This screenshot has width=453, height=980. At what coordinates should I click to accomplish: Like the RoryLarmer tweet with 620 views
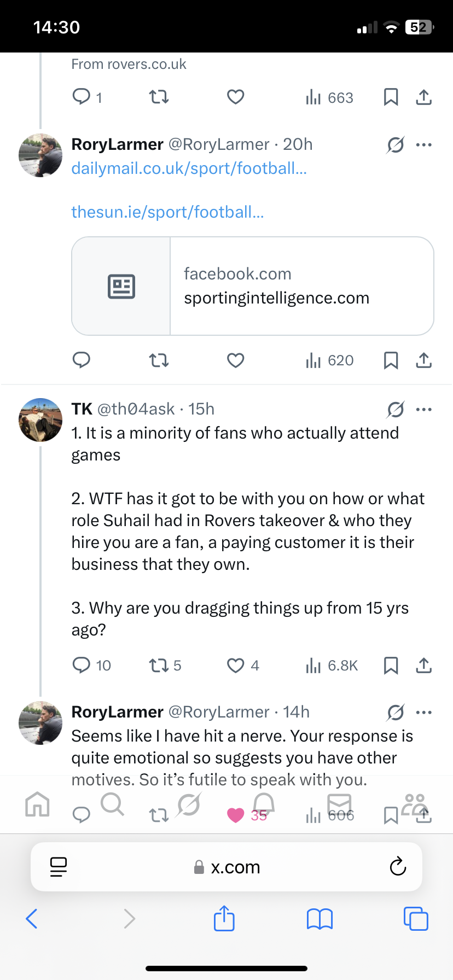236,360
